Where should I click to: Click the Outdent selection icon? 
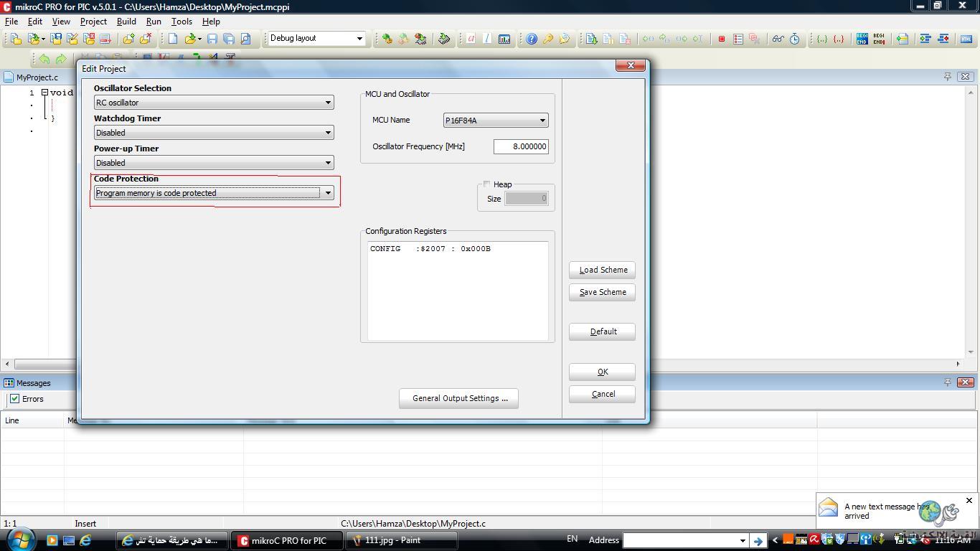pyautogui.click(x=943, y=39)
